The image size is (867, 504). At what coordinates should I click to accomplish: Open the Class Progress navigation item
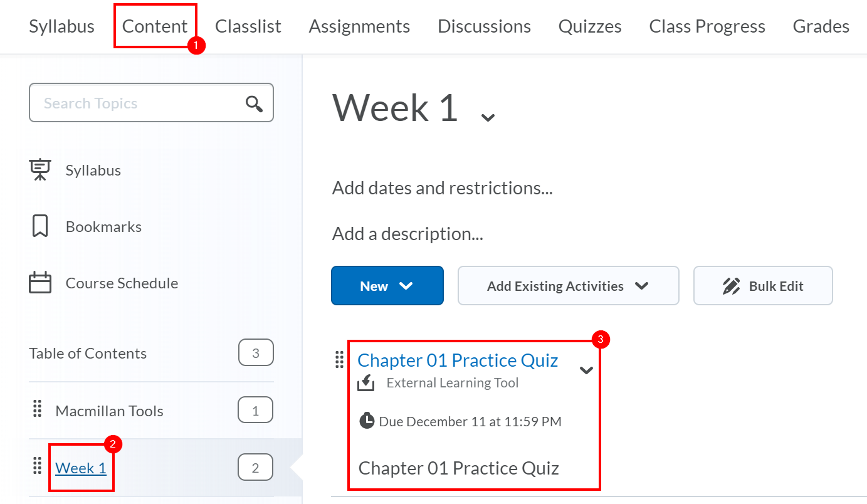(x=707, y=26)
